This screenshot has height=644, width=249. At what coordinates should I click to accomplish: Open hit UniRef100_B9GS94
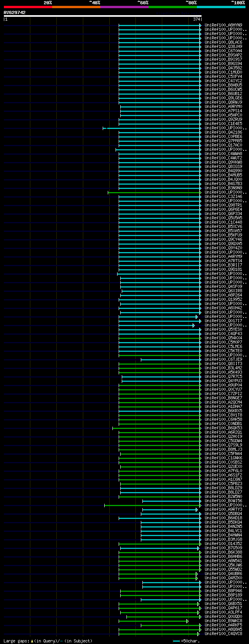(x=223, y=64)
